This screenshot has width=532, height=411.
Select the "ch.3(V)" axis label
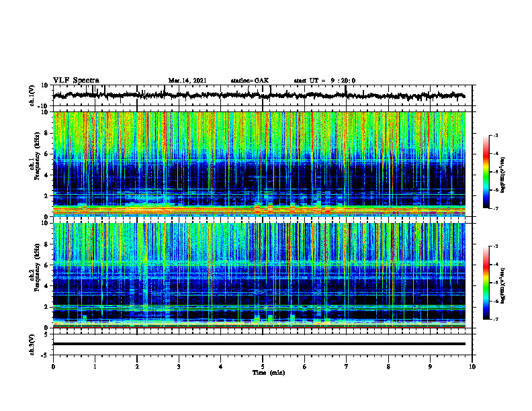32,345
